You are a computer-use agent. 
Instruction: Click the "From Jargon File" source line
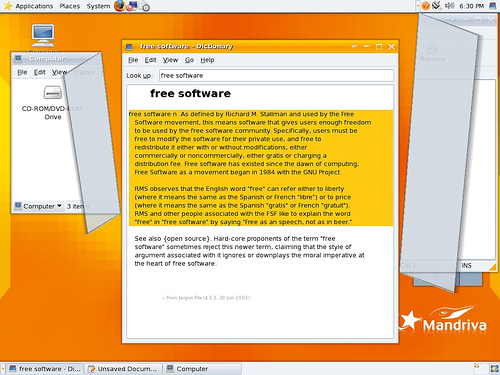[x=206, y=298]
